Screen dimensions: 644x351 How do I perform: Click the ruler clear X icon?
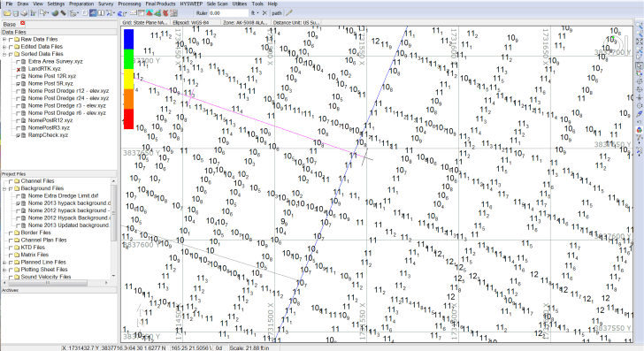click(x=264, y=13)
